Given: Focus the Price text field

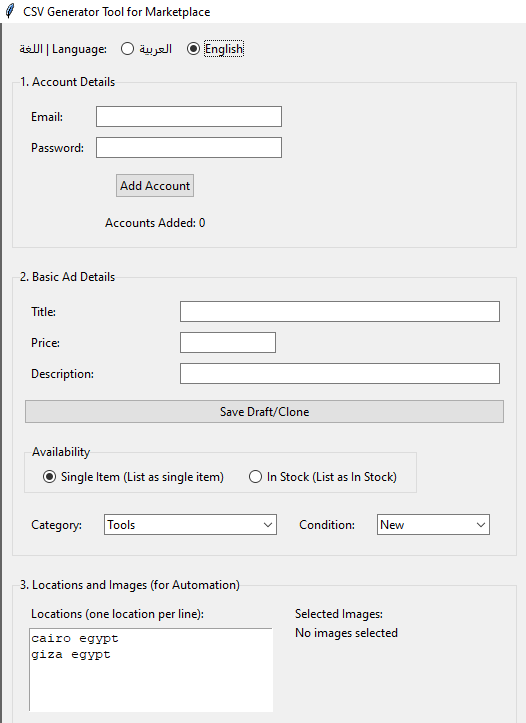Looking at the screenshot, I should click(228, 343).
